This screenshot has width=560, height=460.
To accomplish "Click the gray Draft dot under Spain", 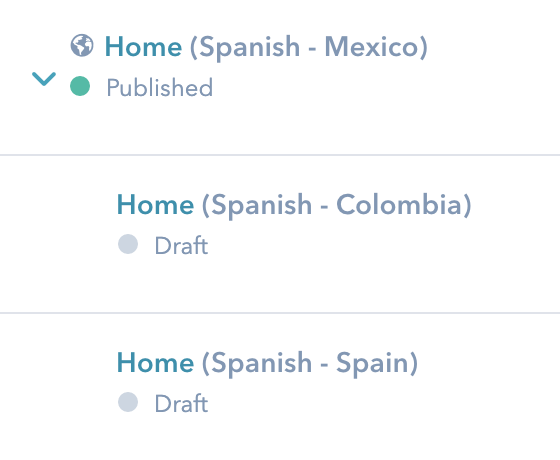I will (128, 402).
